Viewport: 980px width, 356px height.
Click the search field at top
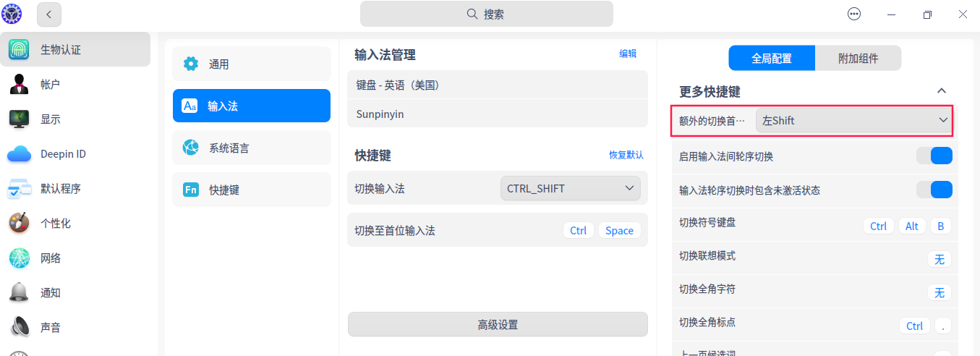486,14
